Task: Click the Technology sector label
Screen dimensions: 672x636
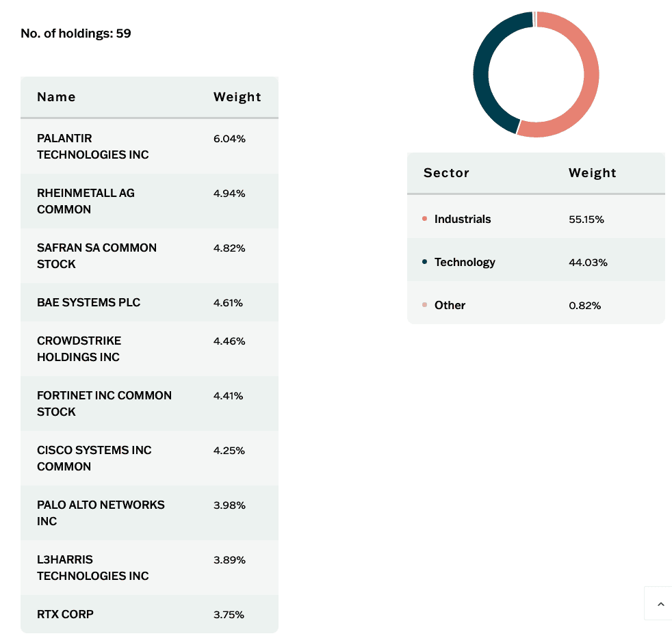Action: 465,262
